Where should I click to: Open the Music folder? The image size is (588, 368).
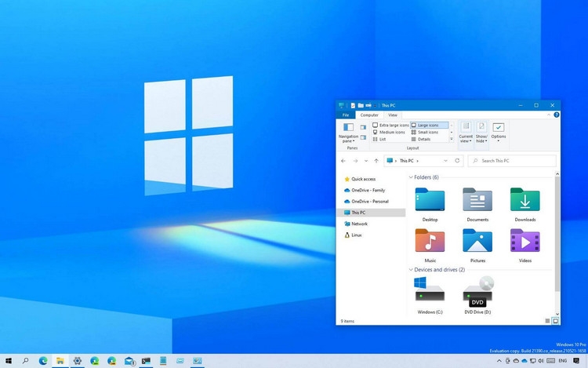430,246
